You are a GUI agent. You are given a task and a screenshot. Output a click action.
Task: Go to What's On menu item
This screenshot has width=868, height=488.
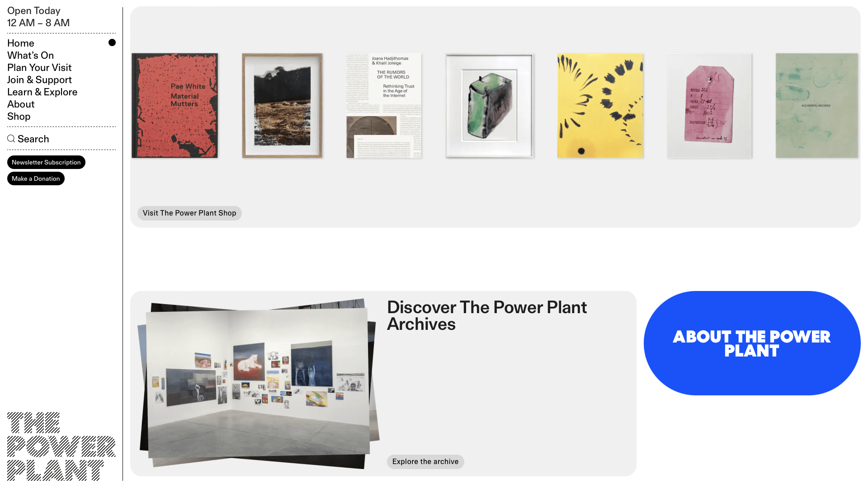(30, 55)
